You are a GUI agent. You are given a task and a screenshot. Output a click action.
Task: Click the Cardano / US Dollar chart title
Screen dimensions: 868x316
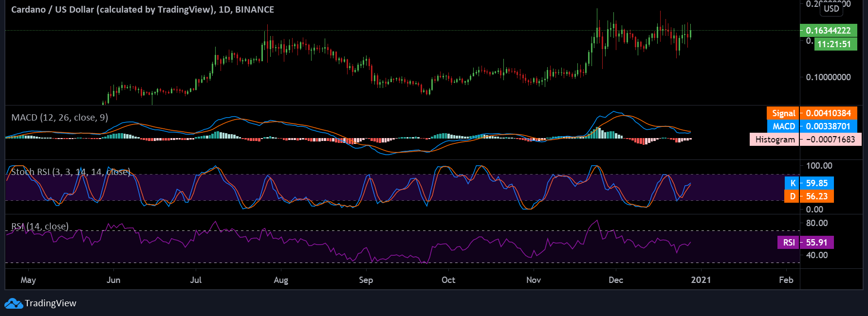pyautogui.click(x=143, y=10)
